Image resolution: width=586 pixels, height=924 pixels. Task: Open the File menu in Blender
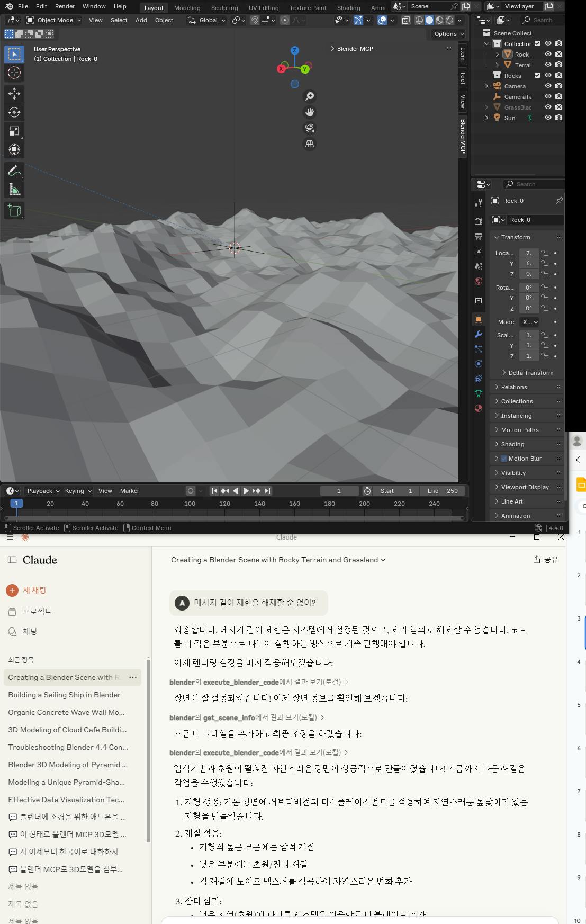click(x=23, y=6)
